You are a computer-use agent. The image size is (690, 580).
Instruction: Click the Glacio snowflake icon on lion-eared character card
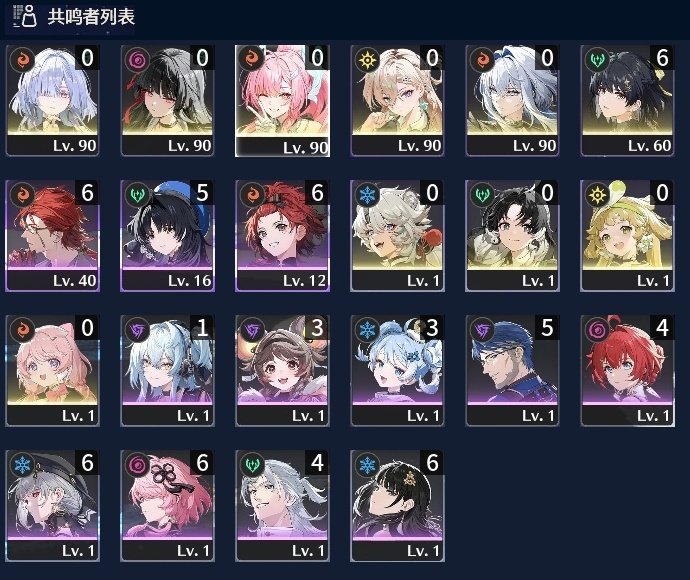coord(367,195)
